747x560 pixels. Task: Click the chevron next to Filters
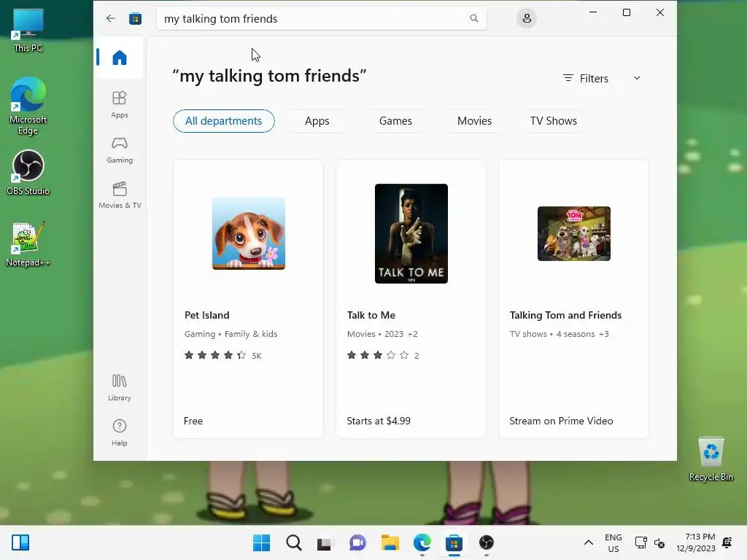point(636,78)
